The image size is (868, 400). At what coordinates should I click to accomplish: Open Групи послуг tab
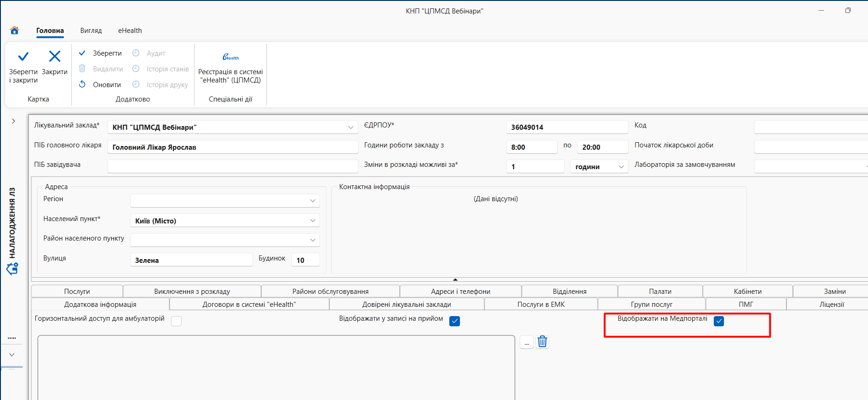tap(652, 304)
